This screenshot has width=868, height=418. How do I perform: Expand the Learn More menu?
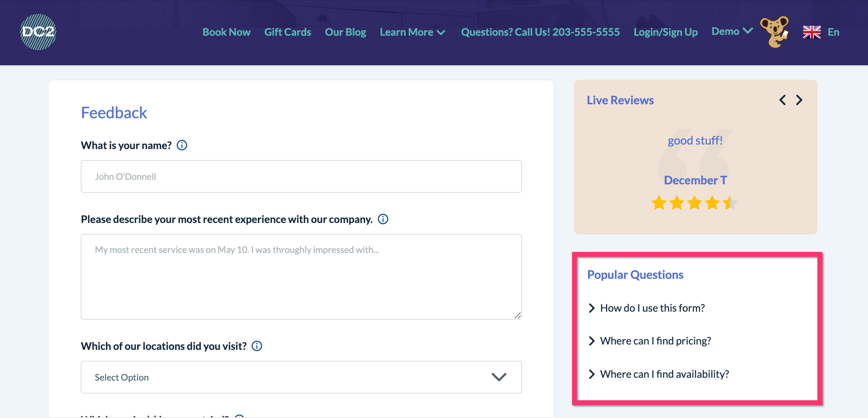(413, 32)
